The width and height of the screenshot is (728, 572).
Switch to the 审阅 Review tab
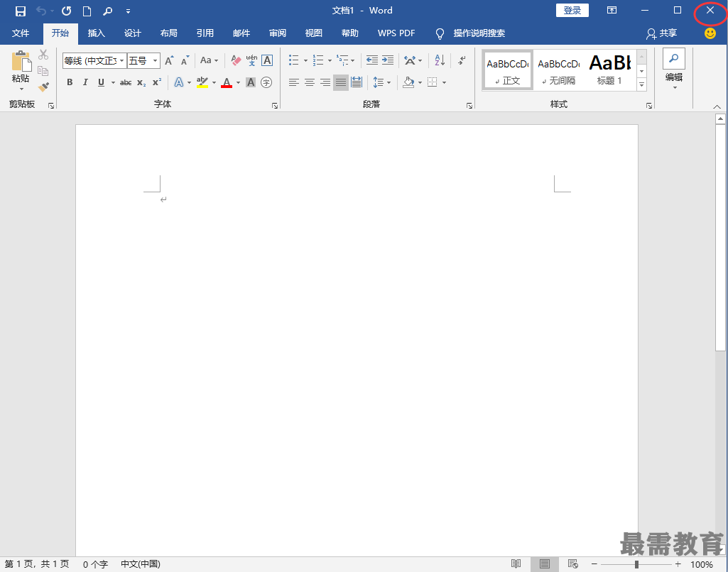click(x=277, y=33)
